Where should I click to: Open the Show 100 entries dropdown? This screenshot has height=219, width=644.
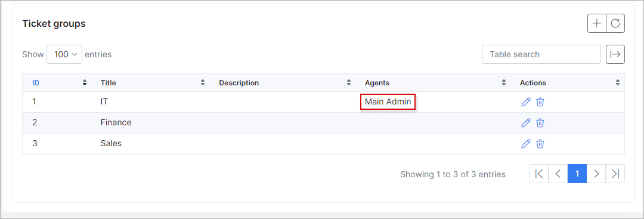(64, 54)
